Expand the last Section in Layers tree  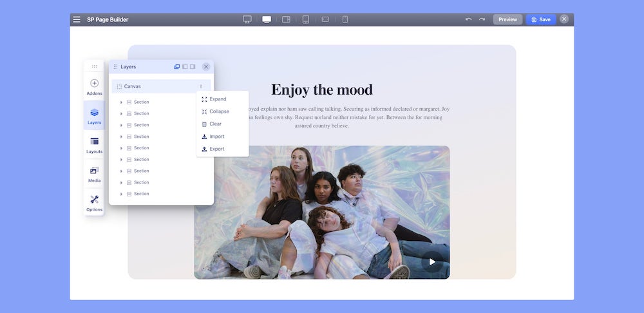coord(121,194)
